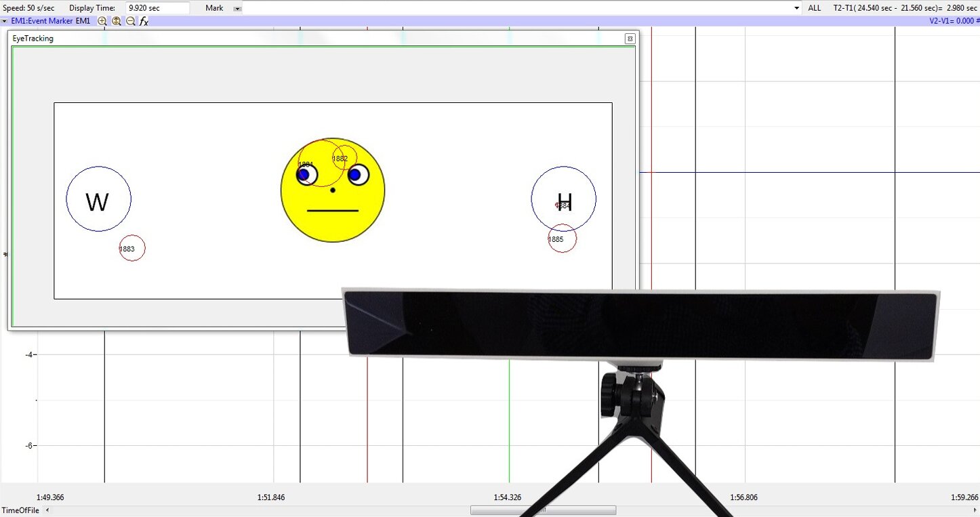Expand the EM1 channel menu arrow
This screenshot has width=980, height=517.
(5, 21)
